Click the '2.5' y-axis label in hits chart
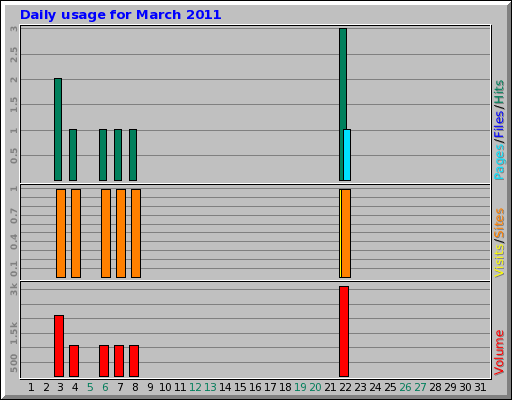The width and height of the screenshot is (512, 400). (14, 55)
